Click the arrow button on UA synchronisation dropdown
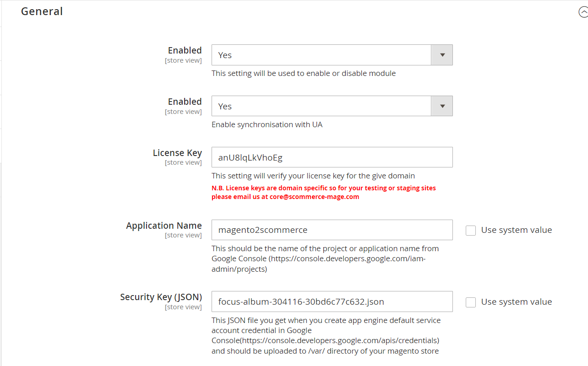 coord(442,106)
